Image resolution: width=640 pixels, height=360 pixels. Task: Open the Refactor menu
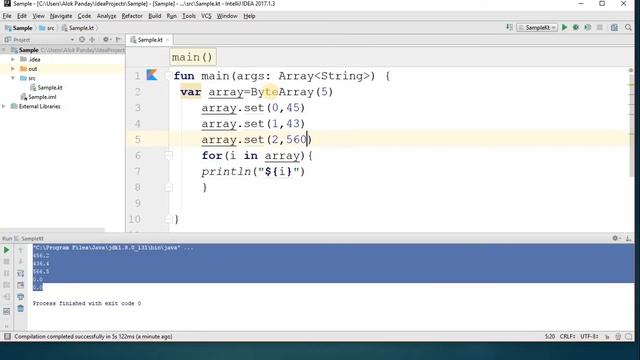(132, 16)
